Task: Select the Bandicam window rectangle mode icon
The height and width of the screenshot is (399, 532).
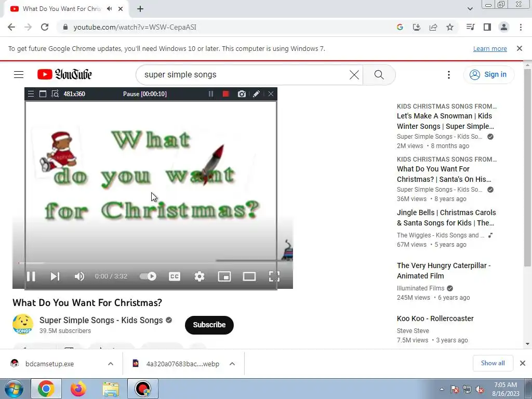Action: click(x=43, y=94)
